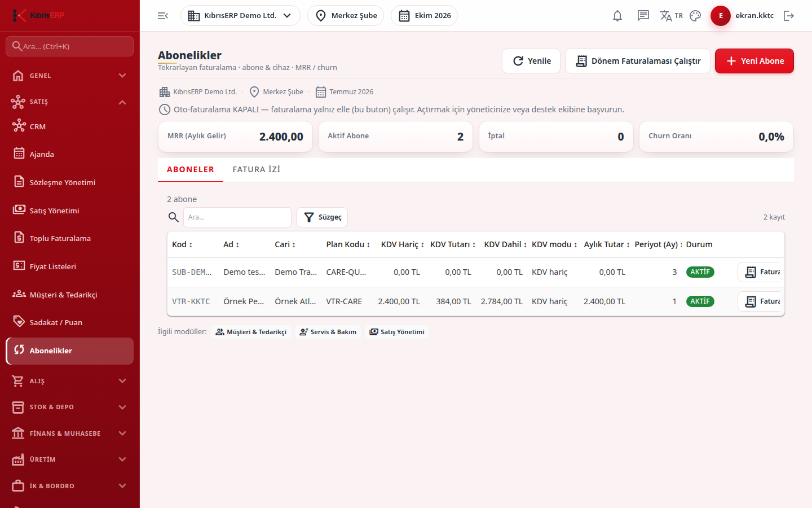812x508 pixels.
Task: Open Fiyat Listeleri page
Action: [x=70, y=266]
